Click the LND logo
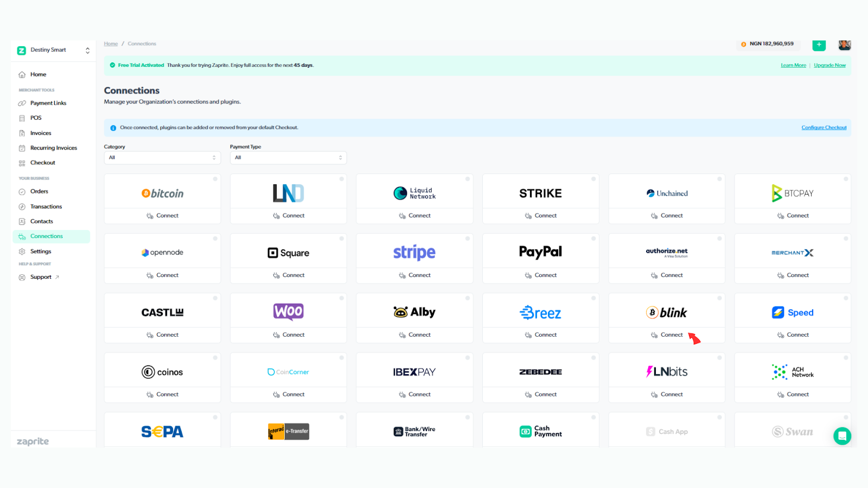 288,193
